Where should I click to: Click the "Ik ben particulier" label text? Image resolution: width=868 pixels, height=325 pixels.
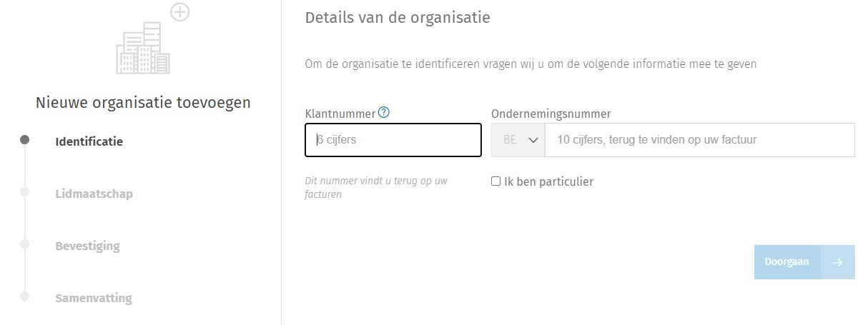coord(548,181)
